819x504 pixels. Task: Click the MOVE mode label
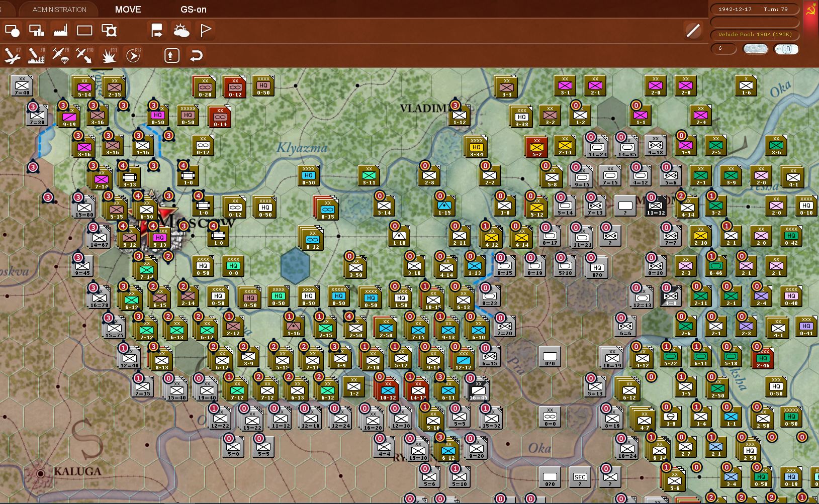[128, 9]
